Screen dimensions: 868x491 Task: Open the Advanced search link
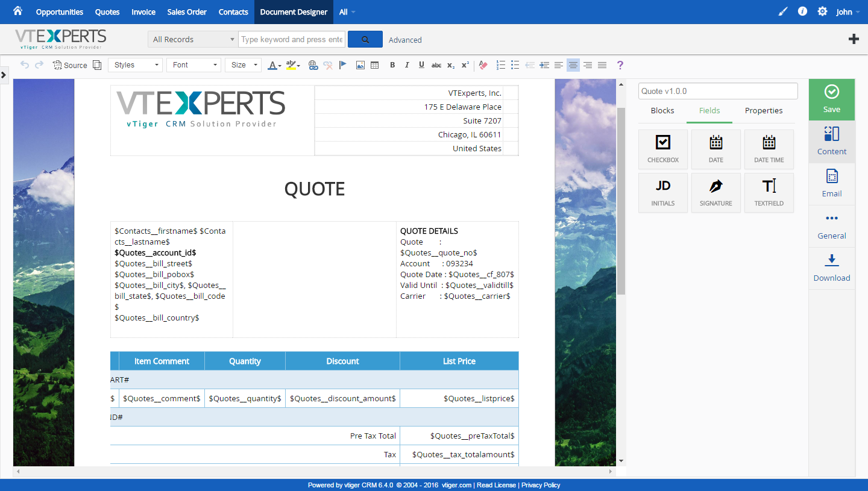405,40
